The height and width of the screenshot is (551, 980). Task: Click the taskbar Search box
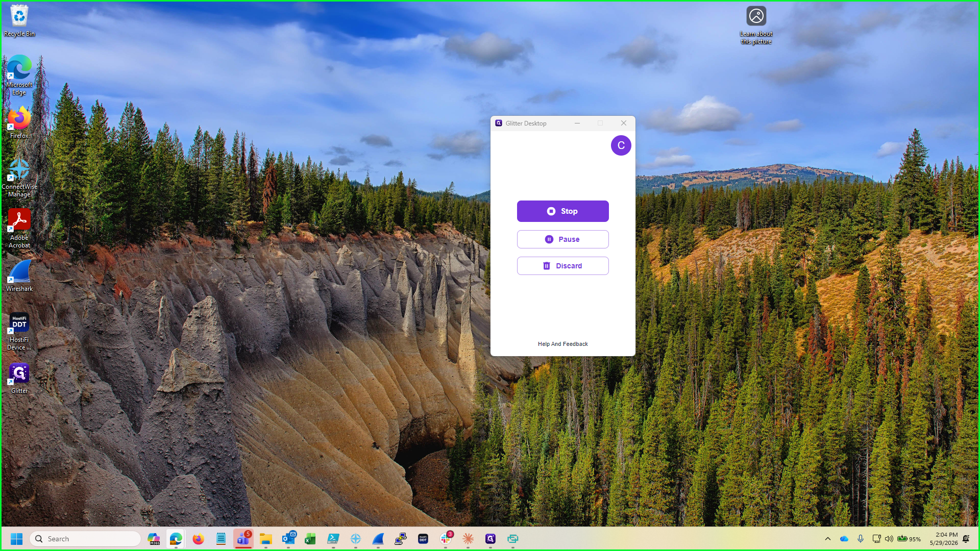(x=85, y=539)
